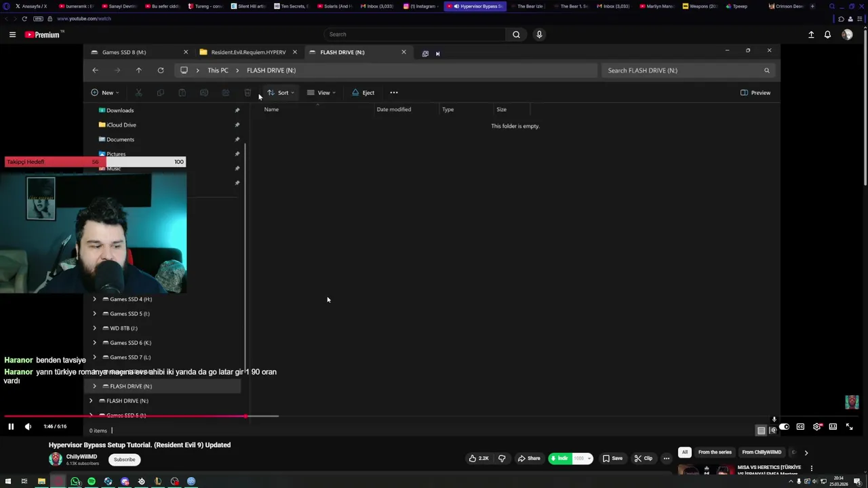Toggle the Explorer Preview pane
This screenshot has height=488, width=868.
pos(755,93)
